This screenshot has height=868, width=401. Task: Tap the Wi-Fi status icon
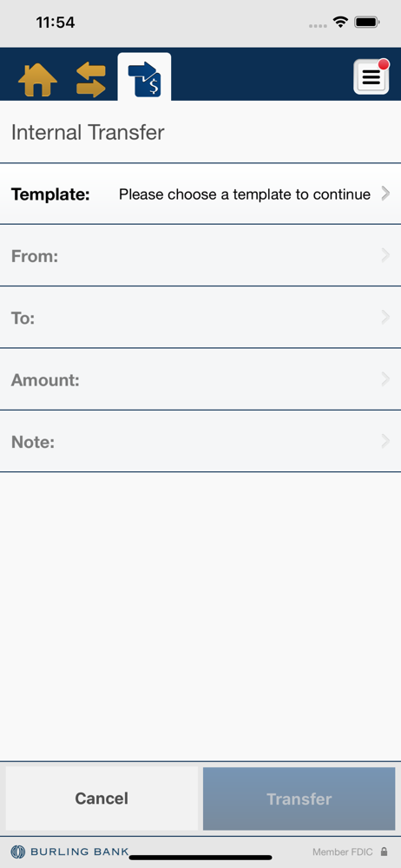click(x=340, y=23)
